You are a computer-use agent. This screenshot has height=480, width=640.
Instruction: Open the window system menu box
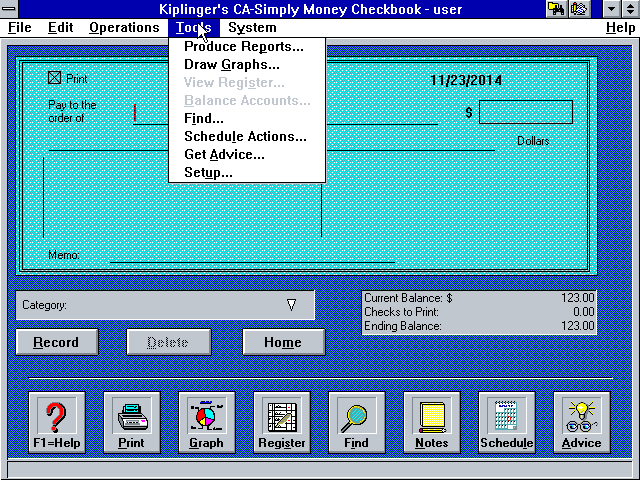click(x=9, y=9)
